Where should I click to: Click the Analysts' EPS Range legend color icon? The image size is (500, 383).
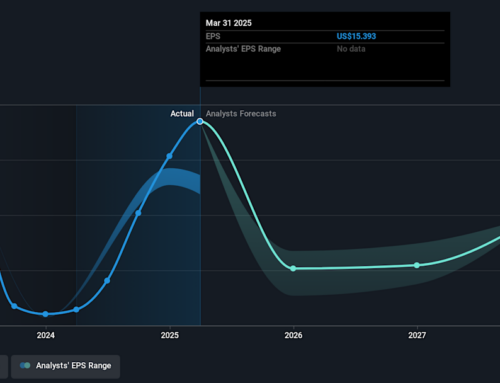pyautogui.click(x=25, y=366)
